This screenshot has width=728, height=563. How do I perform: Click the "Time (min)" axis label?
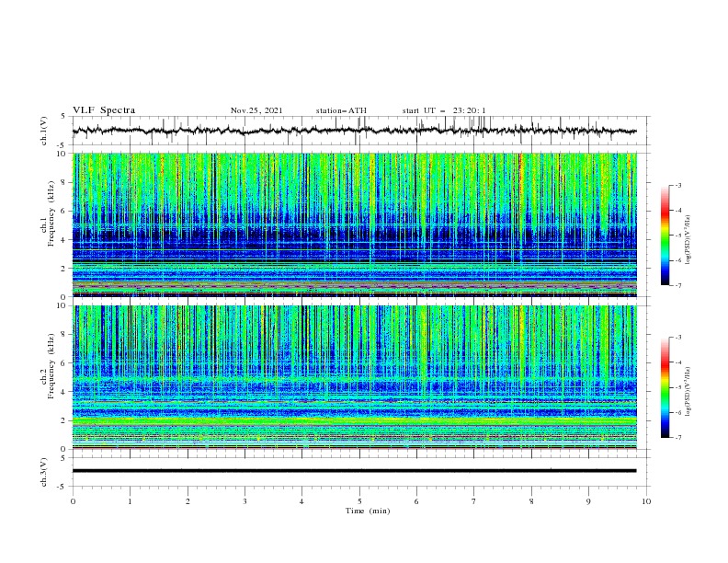click(x=368, y=511)
